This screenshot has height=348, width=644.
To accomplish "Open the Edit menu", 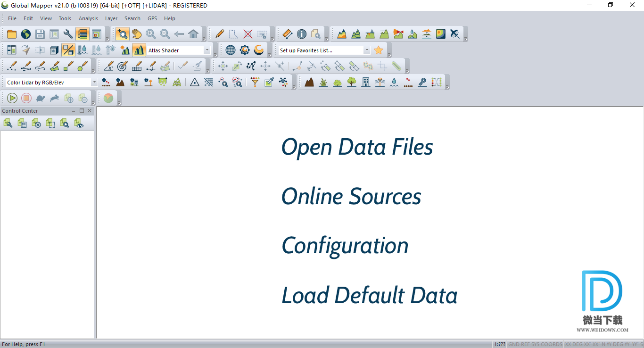I will [x=28, y=18].
